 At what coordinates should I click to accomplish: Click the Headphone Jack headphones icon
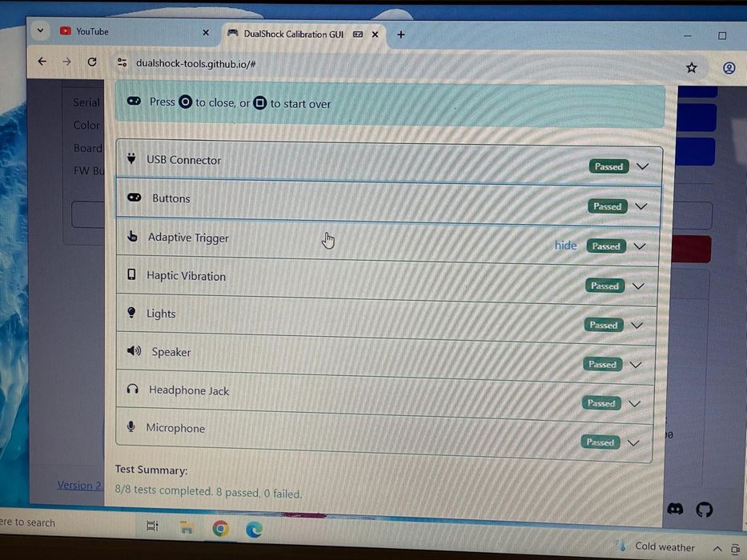pos(132,389)
